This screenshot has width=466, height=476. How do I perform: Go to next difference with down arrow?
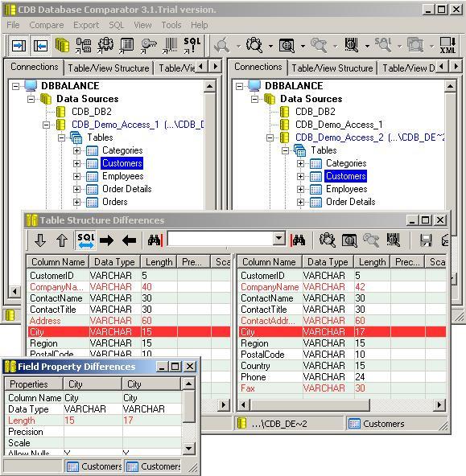(x=40, y=240)
